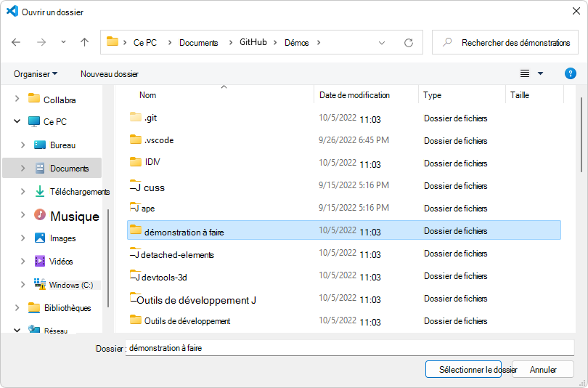Expand the Téléchargements tree node
The height and width of the screenshot is (388, 588).
(23, 191)
